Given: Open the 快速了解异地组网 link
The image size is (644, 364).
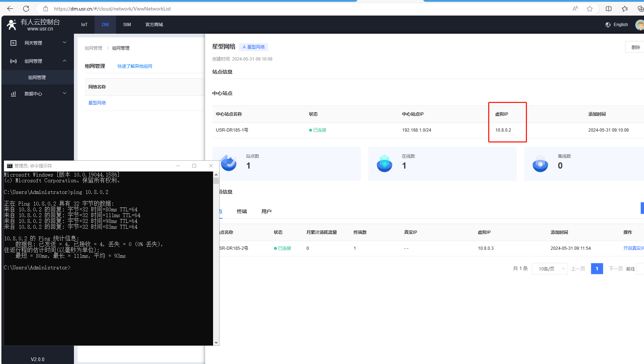Looking at the screenshot, I should pos(134,66).
